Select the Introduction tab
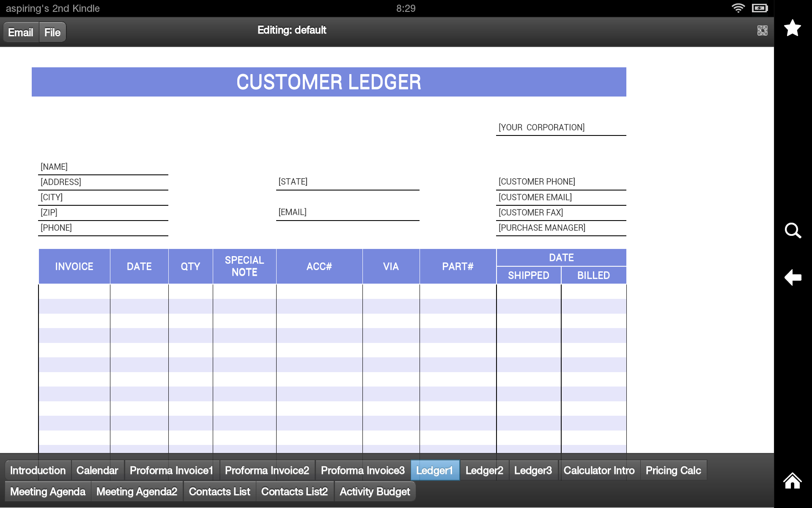812x508 pixels. coord(38,470)
